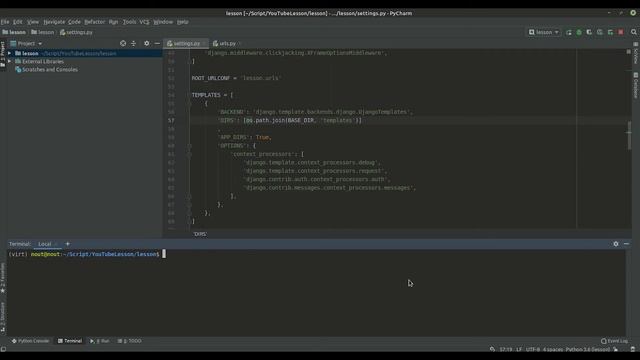Add a new terminal session tab

point(68,244)
